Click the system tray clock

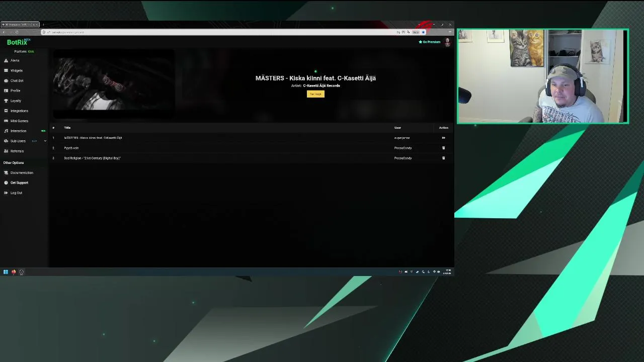click(447, 271)
